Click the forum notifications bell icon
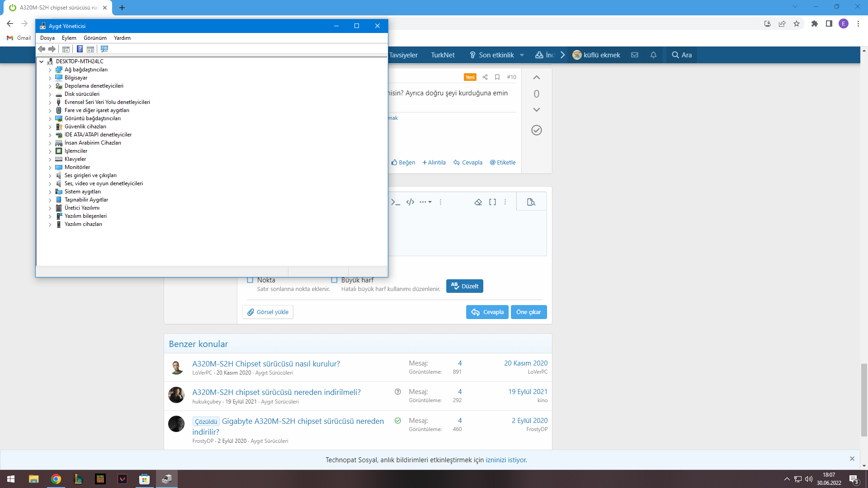The image size is (868, 488). pos(653,55)
